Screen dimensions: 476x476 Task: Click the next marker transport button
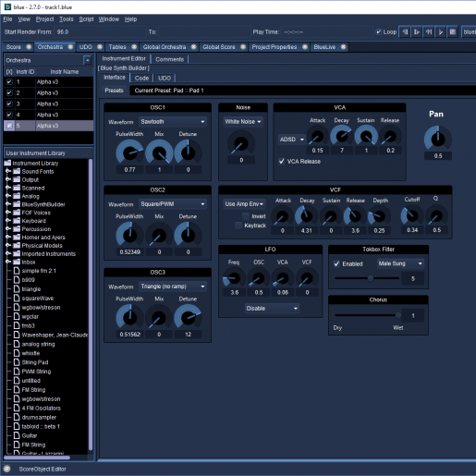tap(417, 31)
